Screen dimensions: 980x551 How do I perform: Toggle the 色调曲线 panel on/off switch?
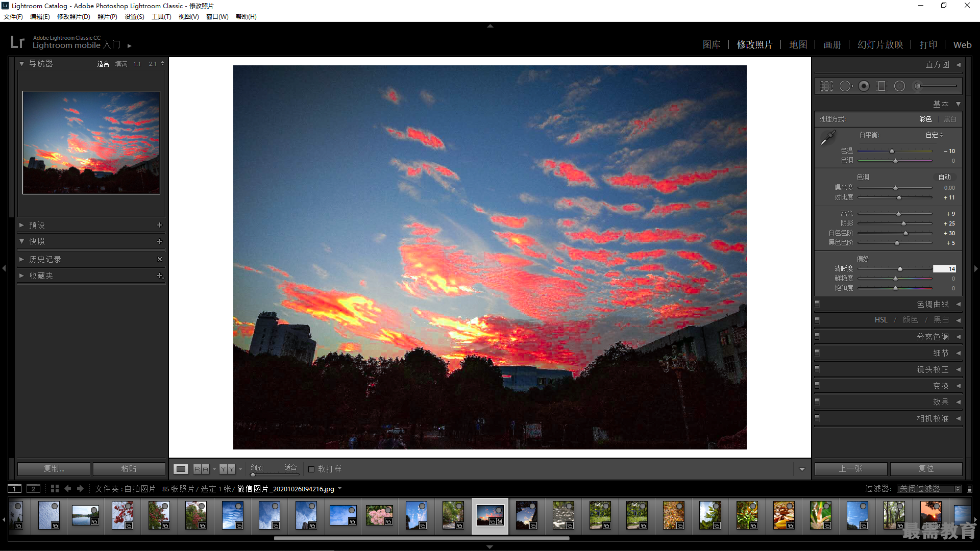coord(817,304)
